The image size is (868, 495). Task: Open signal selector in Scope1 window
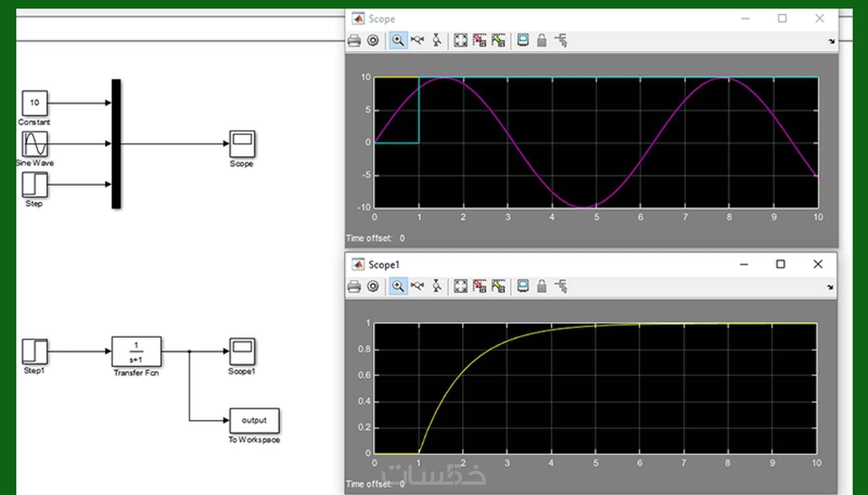(561, 286)
